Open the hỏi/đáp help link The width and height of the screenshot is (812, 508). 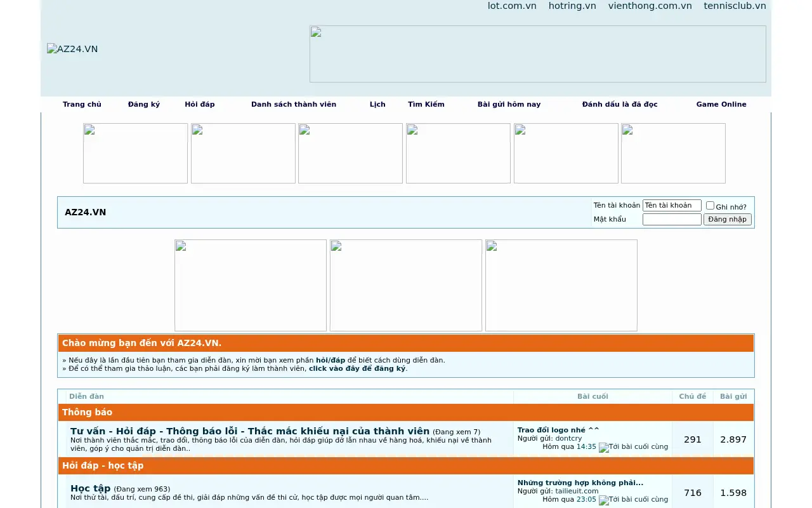331,360
